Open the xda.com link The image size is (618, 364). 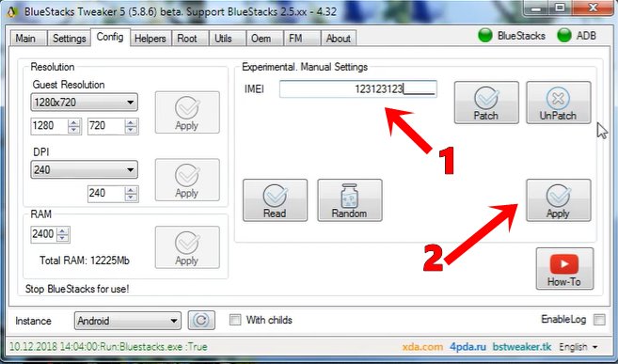pos(422,347)
